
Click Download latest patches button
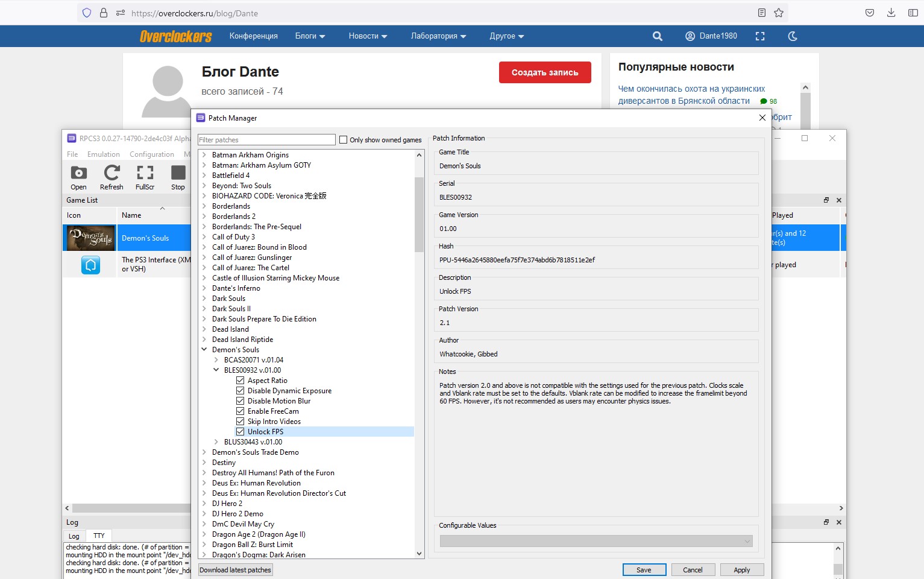(x=235, y=570)
